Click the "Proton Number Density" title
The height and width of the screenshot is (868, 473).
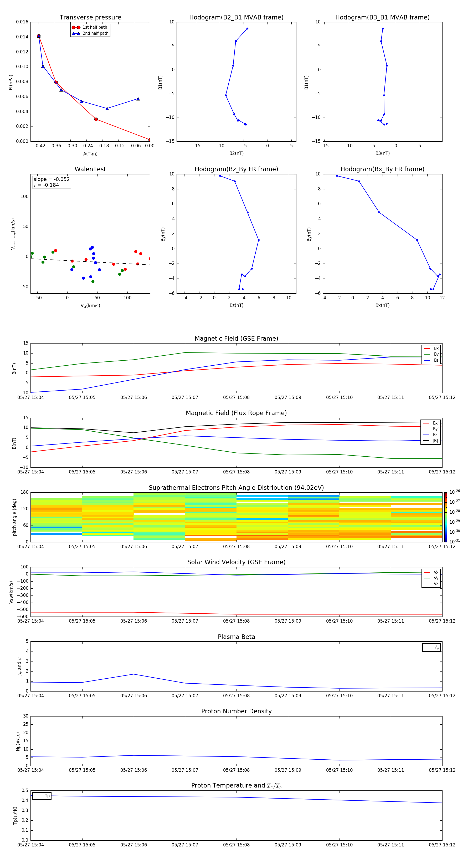point(236,711)
